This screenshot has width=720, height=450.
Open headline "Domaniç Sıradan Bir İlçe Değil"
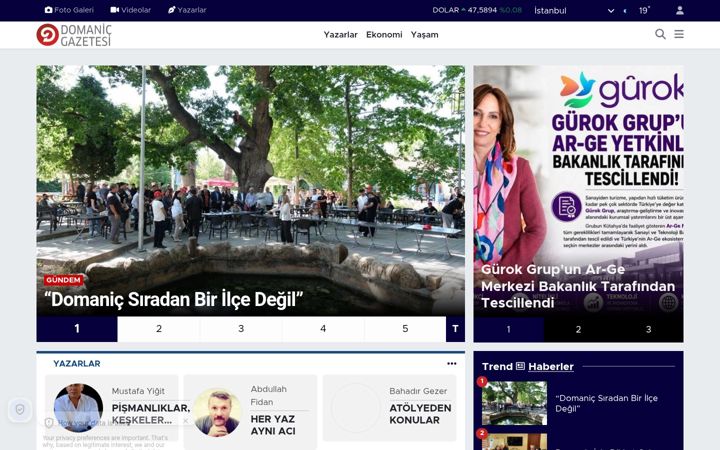(174, 299)
